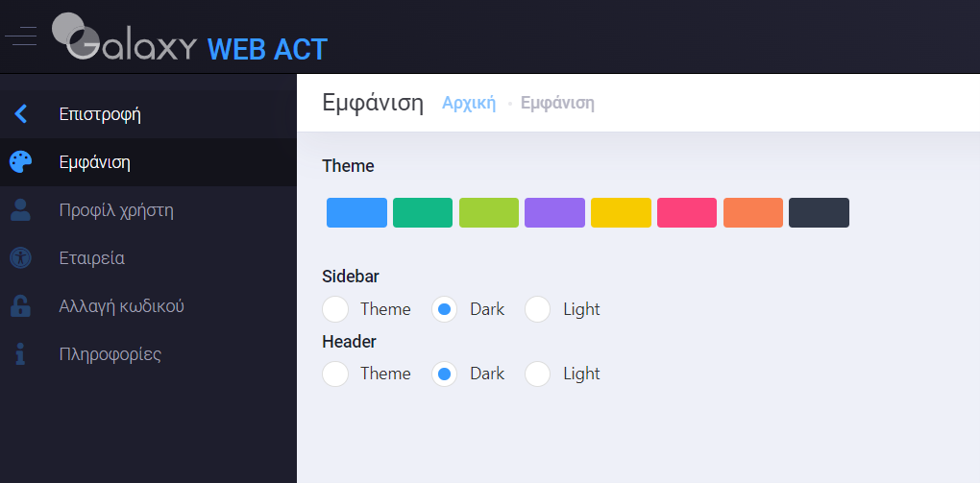Screen dimensions: 980x483
Task: Click the back chevron arrow icon
Action: tap(20, 113)
